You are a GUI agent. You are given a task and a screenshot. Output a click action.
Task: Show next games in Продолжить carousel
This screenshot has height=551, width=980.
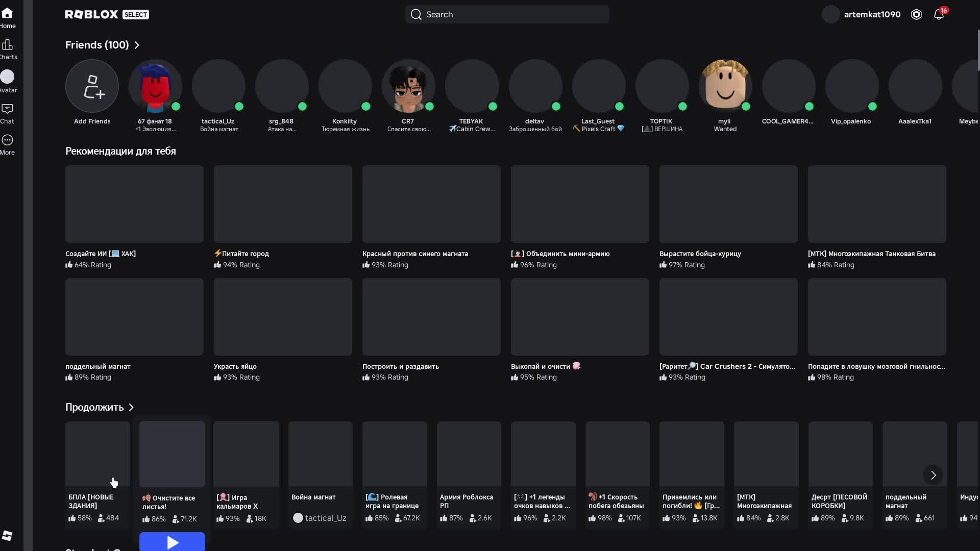tap(933, 475)
